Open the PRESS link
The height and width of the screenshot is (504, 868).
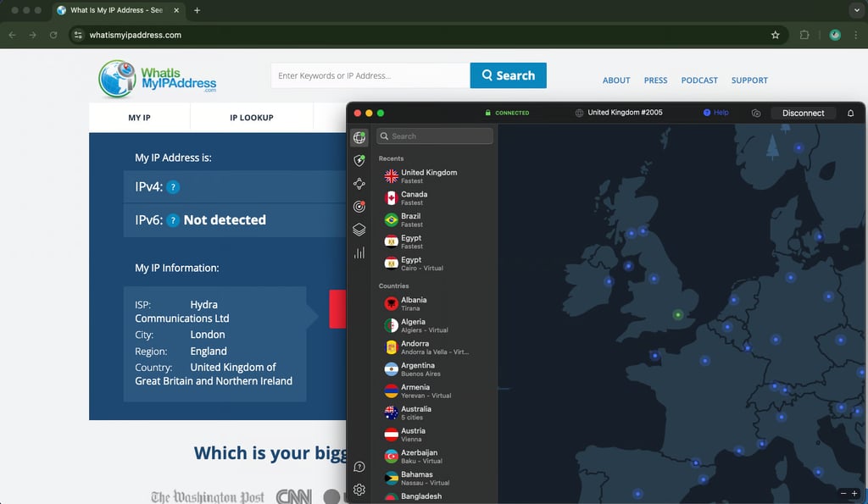[655, 80]
